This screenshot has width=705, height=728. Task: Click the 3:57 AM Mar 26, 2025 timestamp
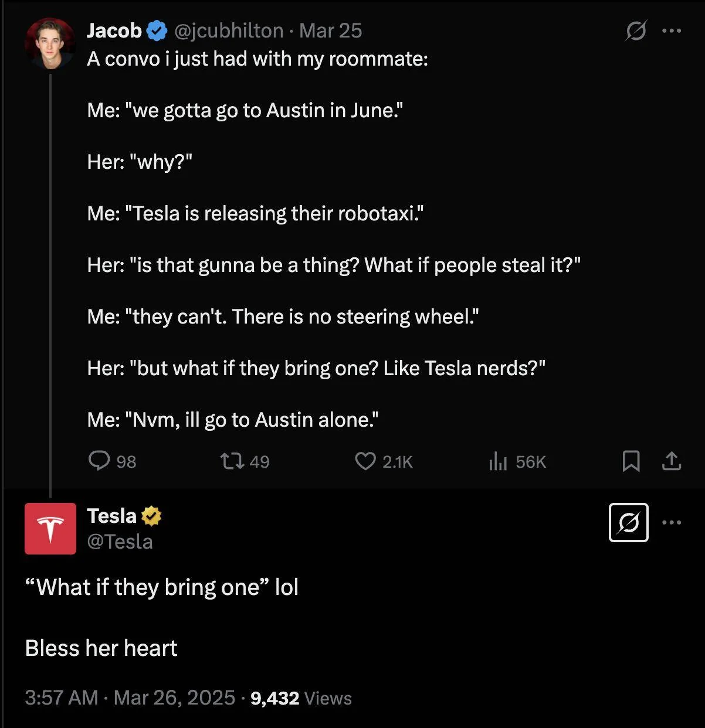(x=130, y=698)
